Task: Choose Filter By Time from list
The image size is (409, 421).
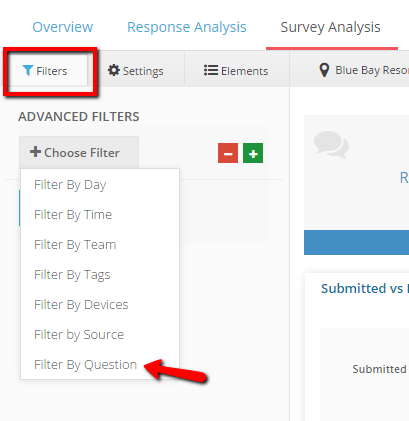Action: coord(73,214)
